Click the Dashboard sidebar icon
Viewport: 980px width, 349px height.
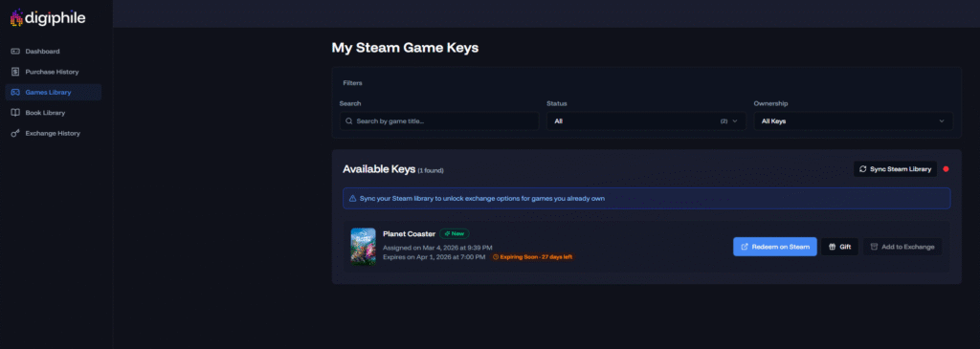pyautogui.click(x=15, y=52)
